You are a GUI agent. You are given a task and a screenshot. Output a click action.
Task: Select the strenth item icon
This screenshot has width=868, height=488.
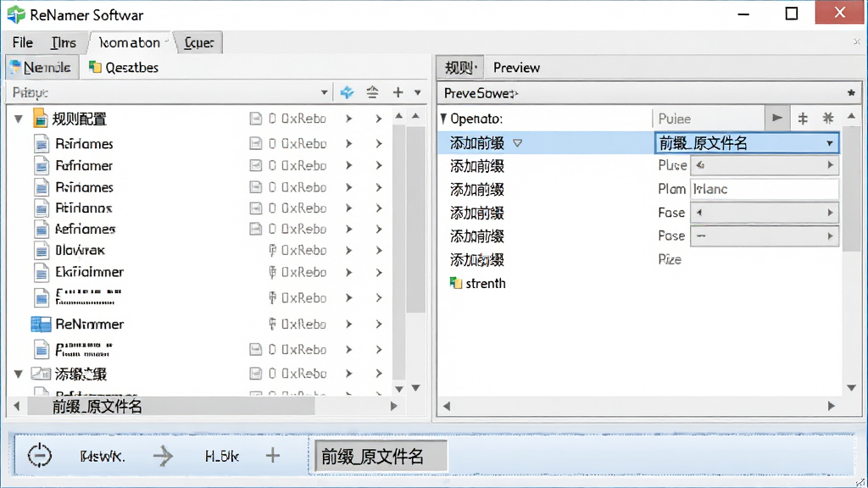point(455,283)
